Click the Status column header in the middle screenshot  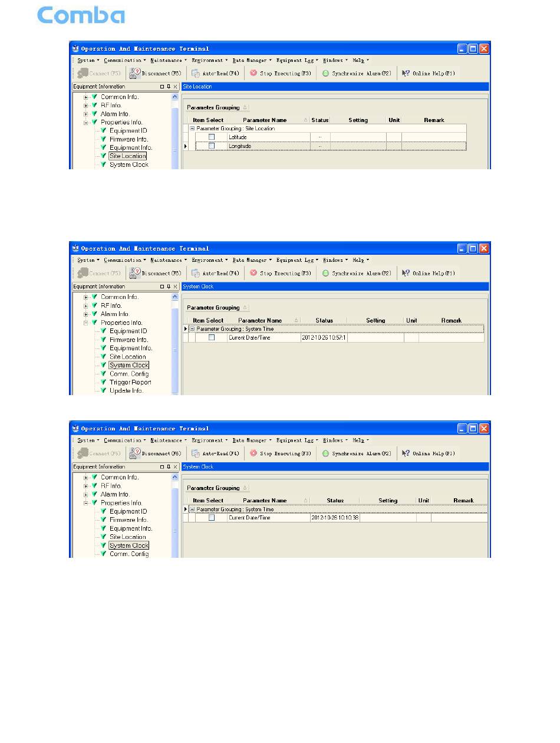tap(324, 321)
